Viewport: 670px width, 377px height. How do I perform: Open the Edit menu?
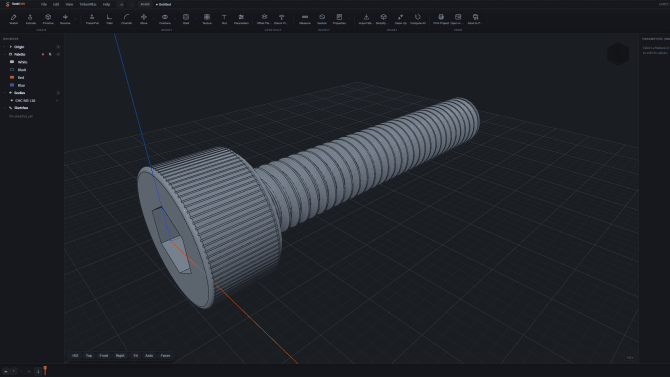(x=56, y=4)
